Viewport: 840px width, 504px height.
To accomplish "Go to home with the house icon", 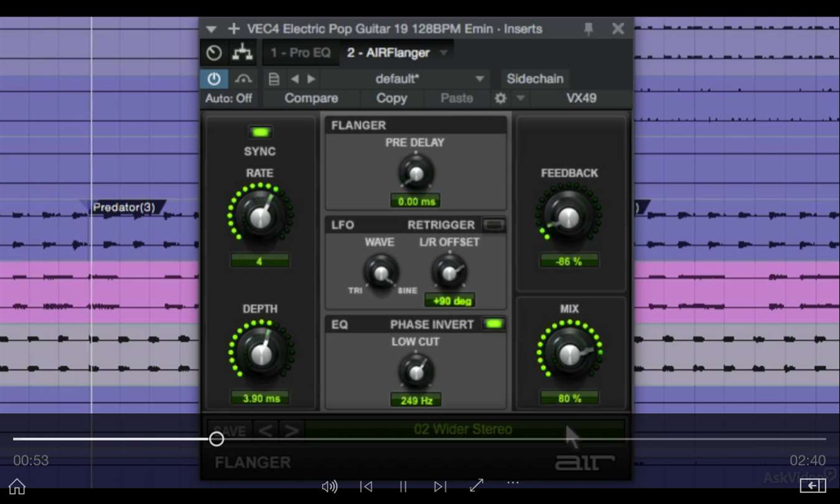I will click(17, 486).
